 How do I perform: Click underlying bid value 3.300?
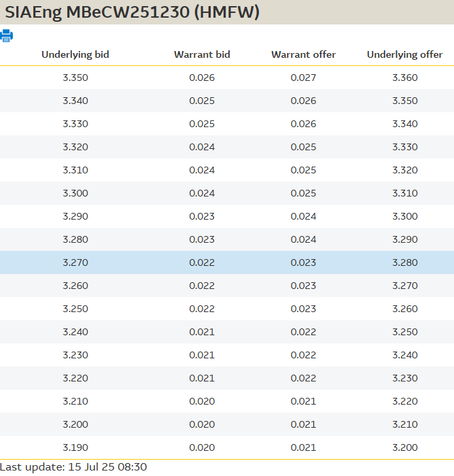click(75, 193)
